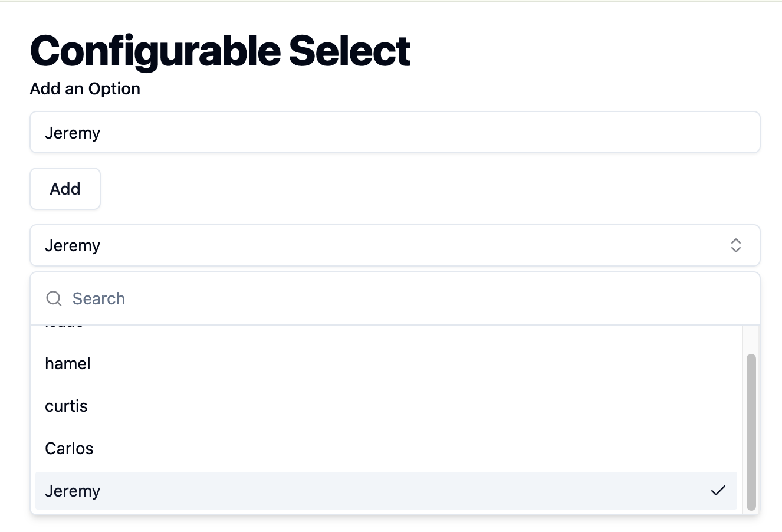Click the up-down chevrons icon

tap(735, 245)
